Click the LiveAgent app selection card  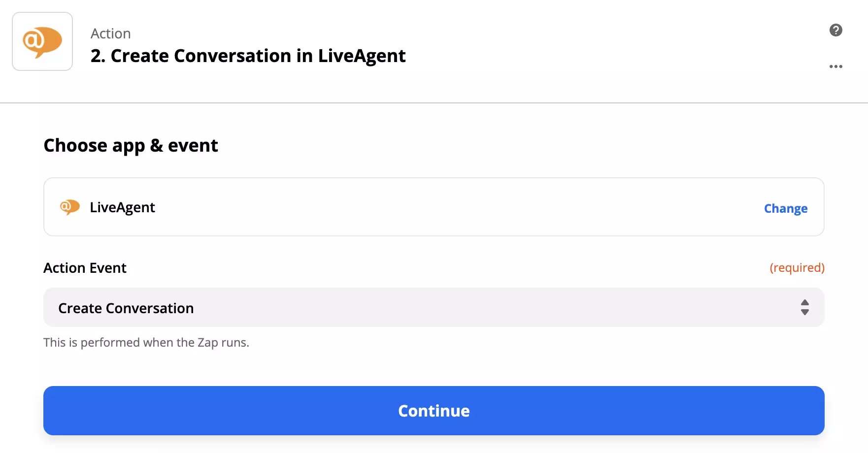434,207
